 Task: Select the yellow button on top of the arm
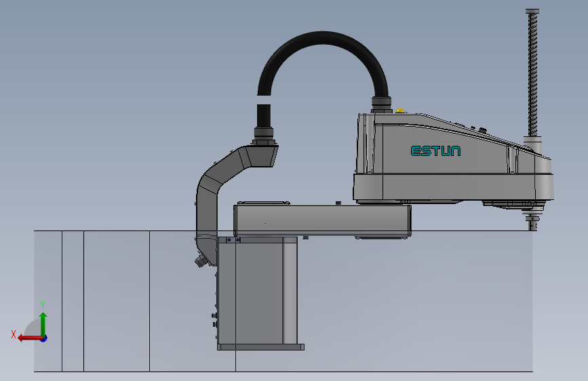pos(400,111)
